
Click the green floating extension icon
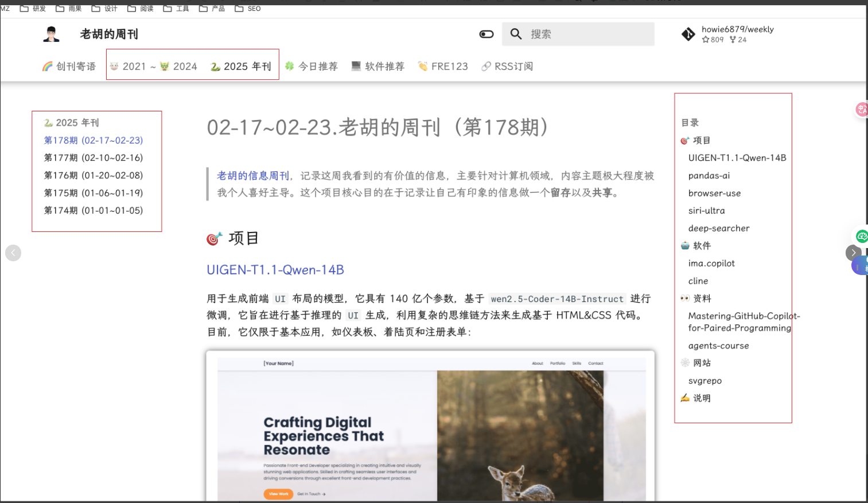[x=862, y=236]
